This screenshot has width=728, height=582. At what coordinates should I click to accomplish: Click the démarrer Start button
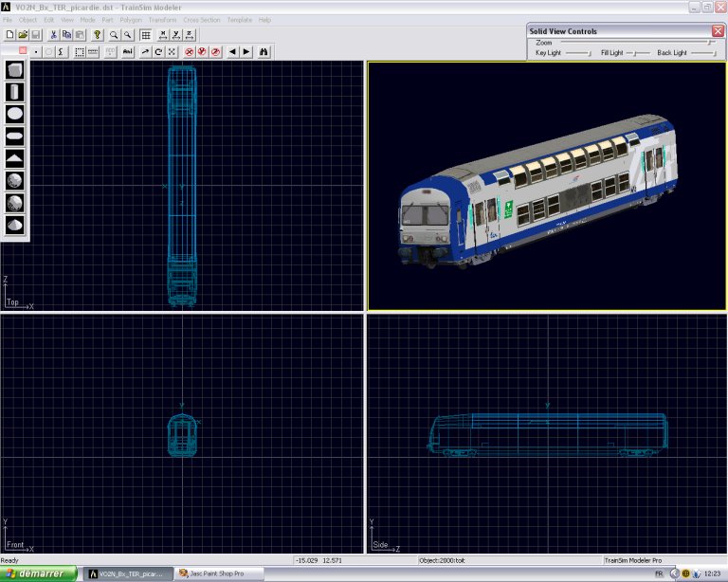point(39,573)
